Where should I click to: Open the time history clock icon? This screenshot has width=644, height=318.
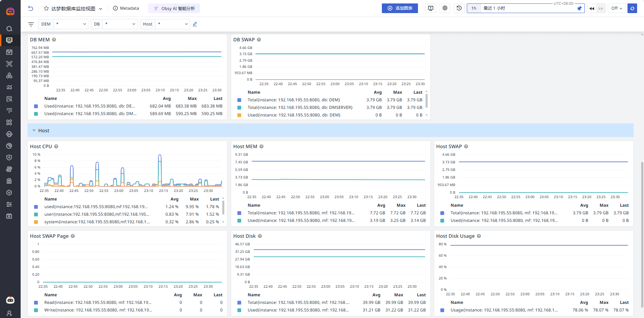[x=459, y=8]
